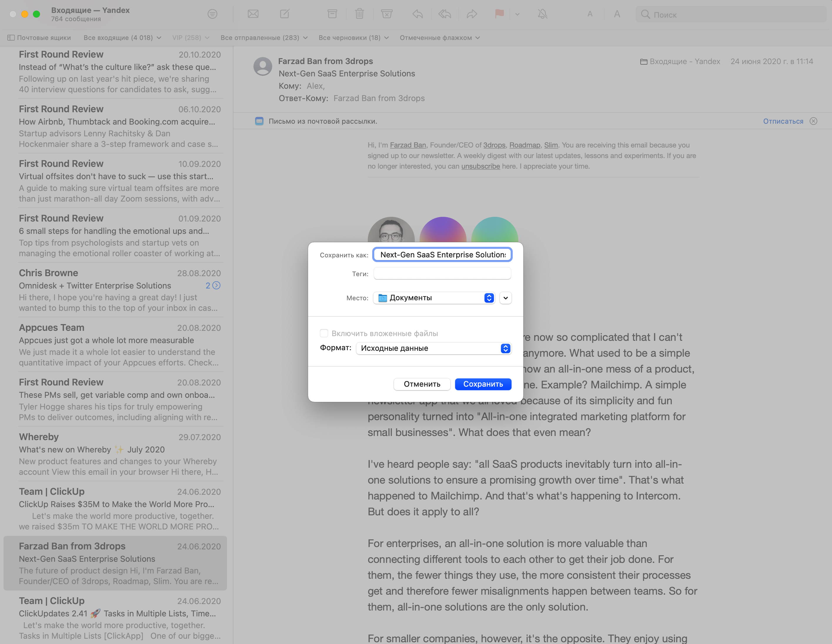Open Отмеченные флажком dropdown
This screenshot has height=644, width=832.
click(440, 38)
